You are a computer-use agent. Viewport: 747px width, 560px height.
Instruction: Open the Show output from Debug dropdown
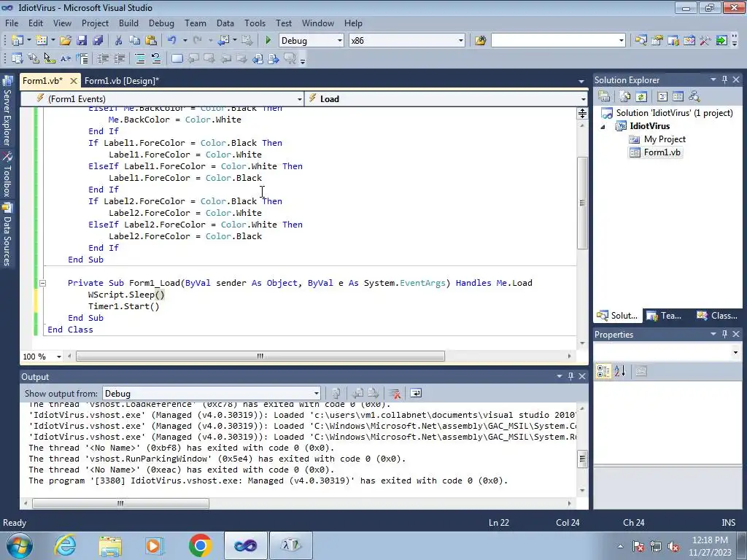(x=316, y=393)
